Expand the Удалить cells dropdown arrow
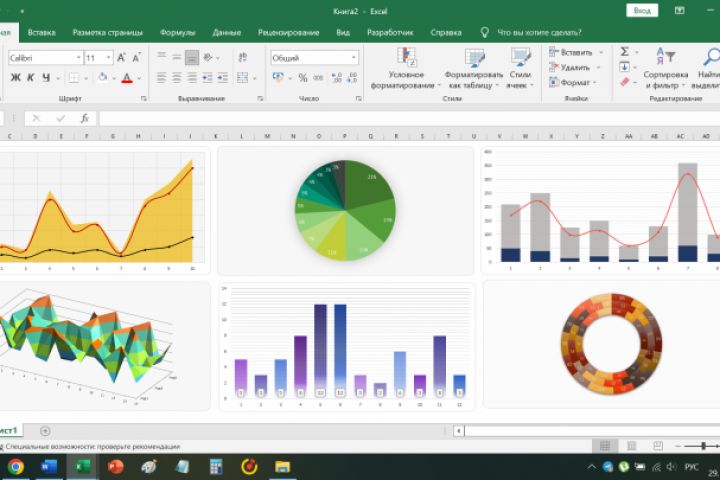720x480 pixels. click(598, 68)
